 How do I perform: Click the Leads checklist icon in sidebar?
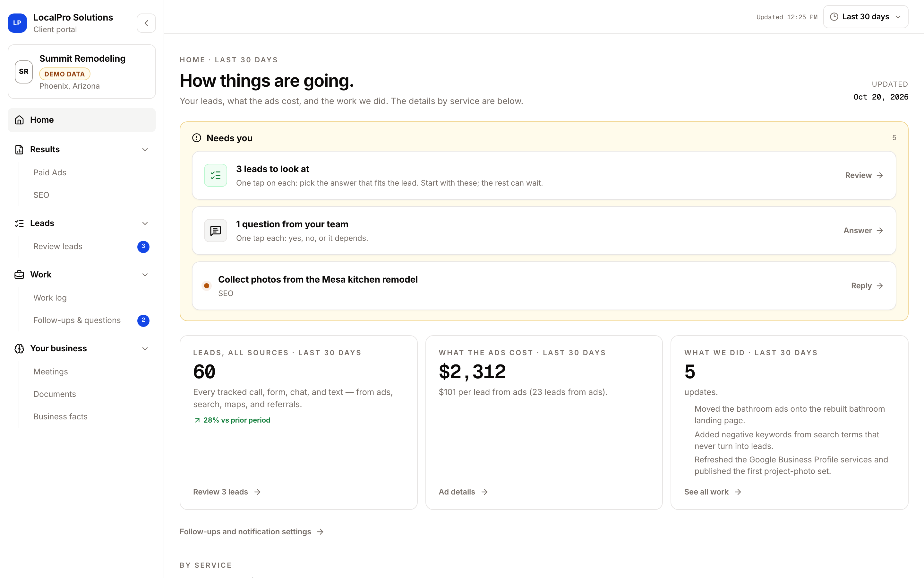(19, 223)
